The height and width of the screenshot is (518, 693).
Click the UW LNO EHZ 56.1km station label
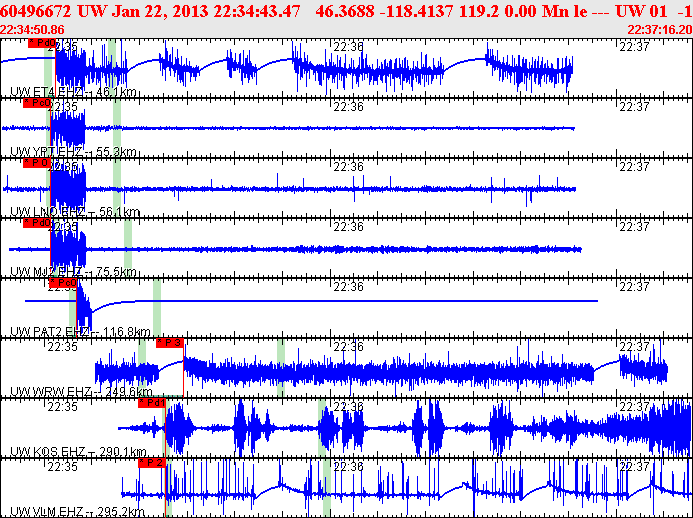[x=75, y=212]
